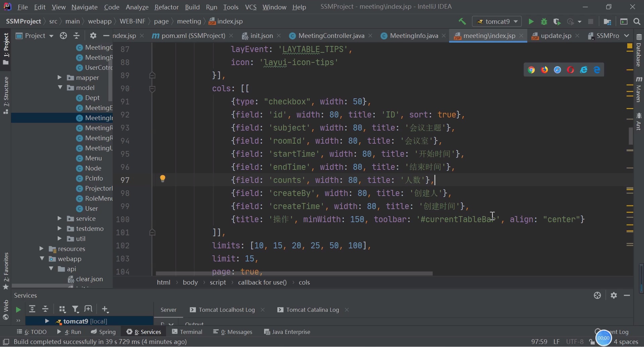Click the yellow intention lightbulb on line 97
This screenshot has width=644, height=347.
click(x=163, y=179)
